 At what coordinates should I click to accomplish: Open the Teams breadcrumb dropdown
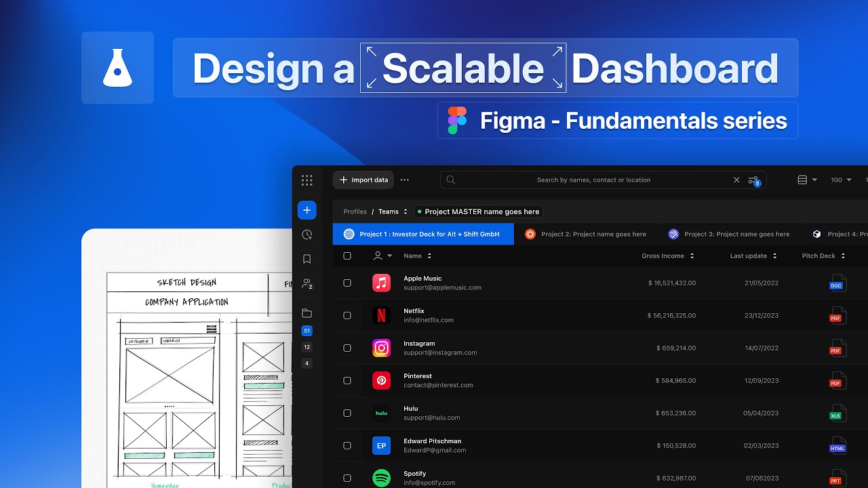click(393, 211)
